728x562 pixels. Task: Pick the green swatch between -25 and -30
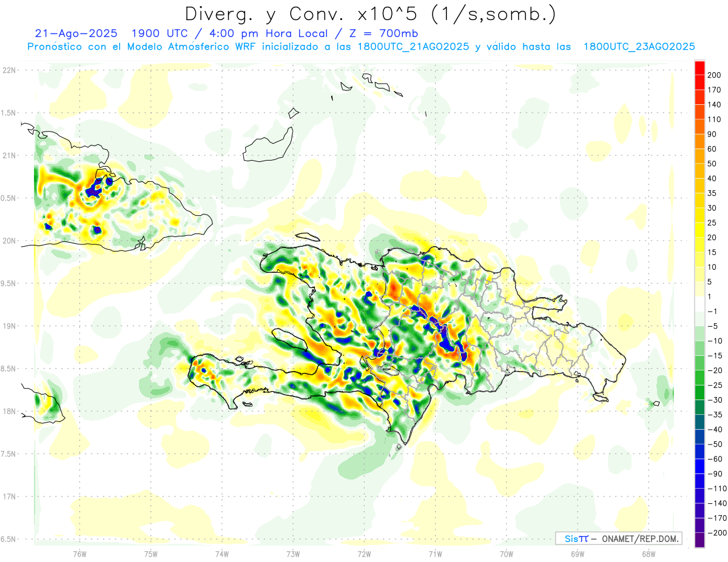tap(699, 392)
